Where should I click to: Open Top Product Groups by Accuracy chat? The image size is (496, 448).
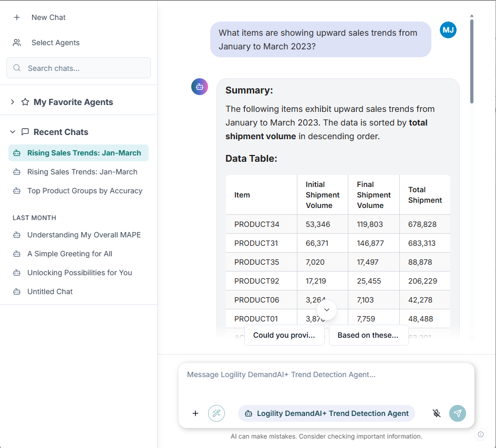[78, 191]
